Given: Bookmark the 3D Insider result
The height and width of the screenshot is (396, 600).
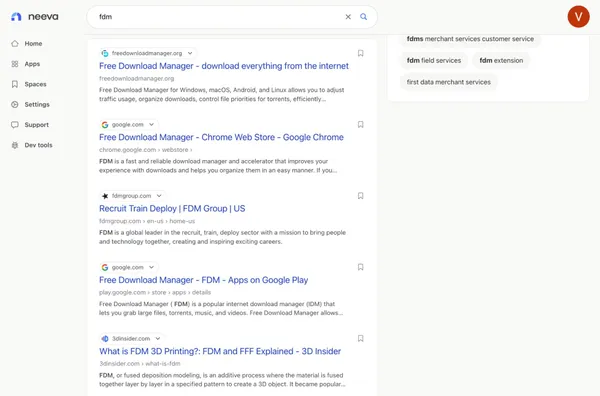Looking at the screenshot, I should tap(360, 338).
